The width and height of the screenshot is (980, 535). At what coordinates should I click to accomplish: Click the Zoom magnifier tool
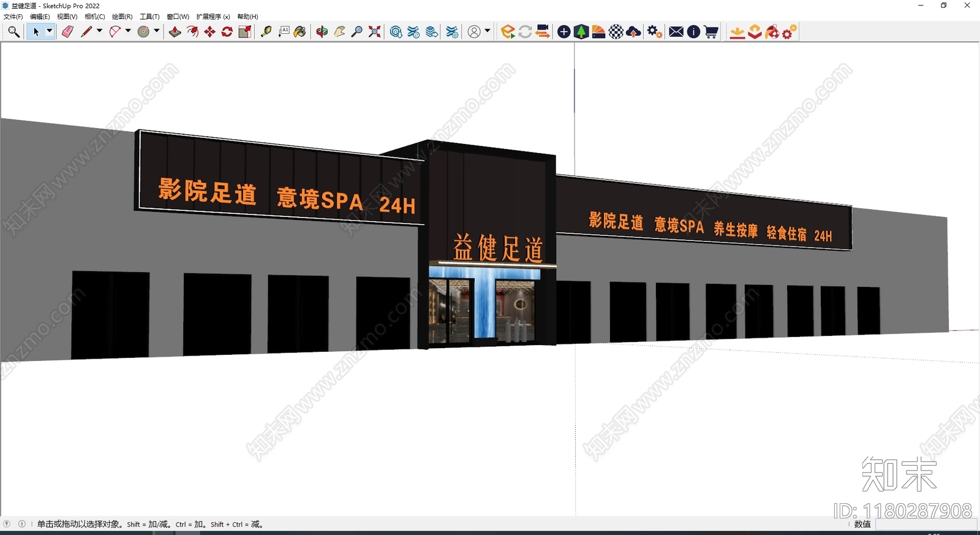tap(357, 32)
